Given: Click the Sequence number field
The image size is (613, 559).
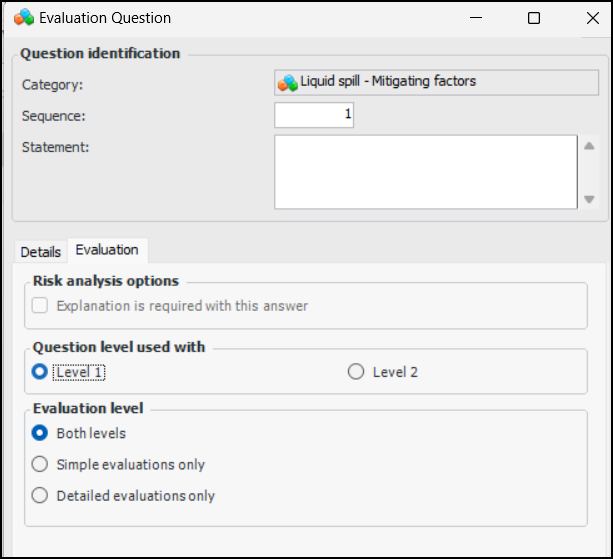Looking at the screenshot, I should tap(314, 115).
